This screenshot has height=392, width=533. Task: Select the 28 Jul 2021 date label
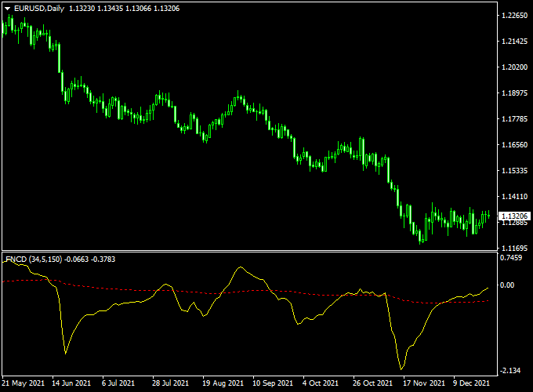click(169, 383)
